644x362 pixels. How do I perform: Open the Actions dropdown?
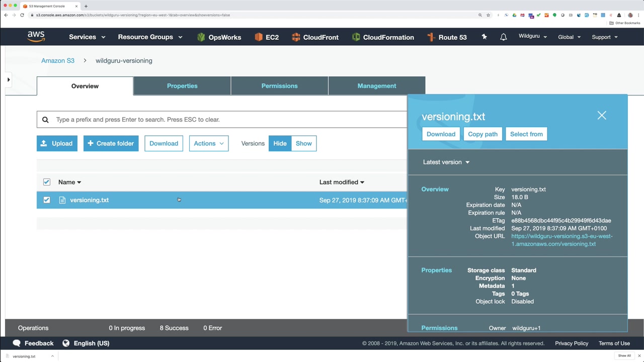point(209,143)
